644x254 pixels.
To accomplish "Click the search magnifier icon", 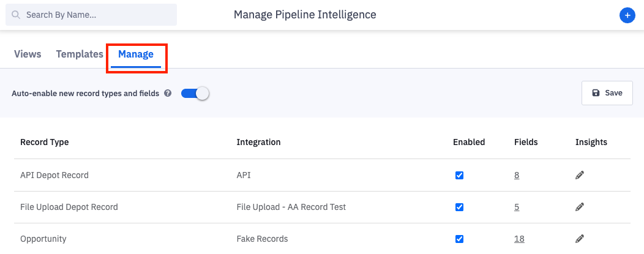I will (x=15, y=15).
